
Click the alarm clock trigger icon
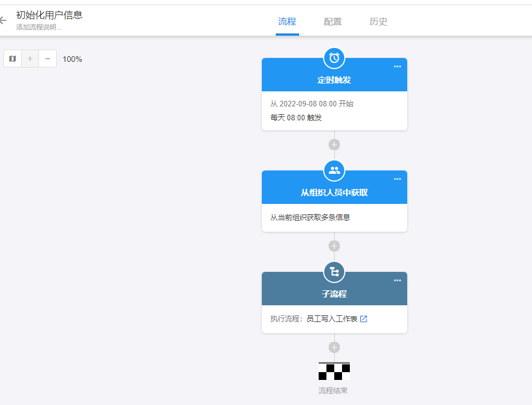[334, 58]
